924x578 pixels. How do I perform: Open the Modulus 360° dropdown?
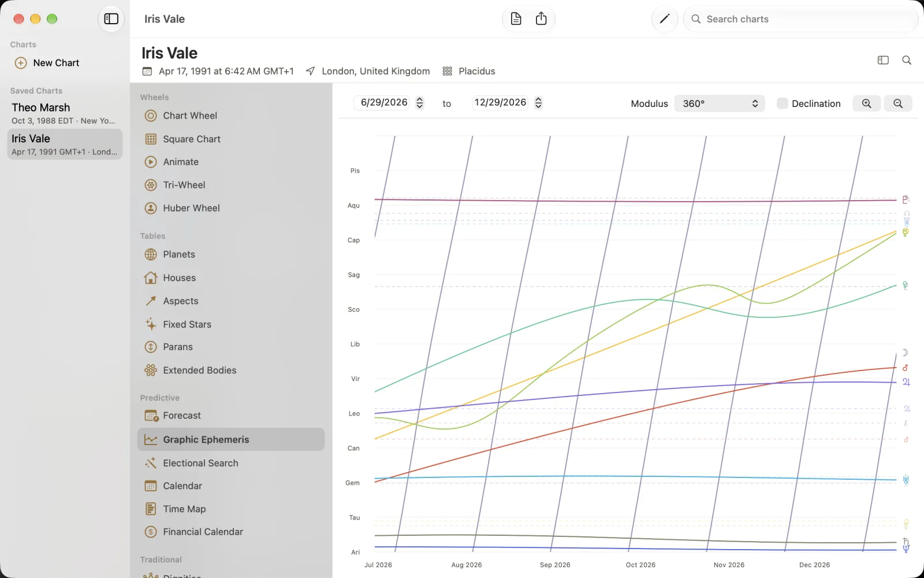point(720,103)
